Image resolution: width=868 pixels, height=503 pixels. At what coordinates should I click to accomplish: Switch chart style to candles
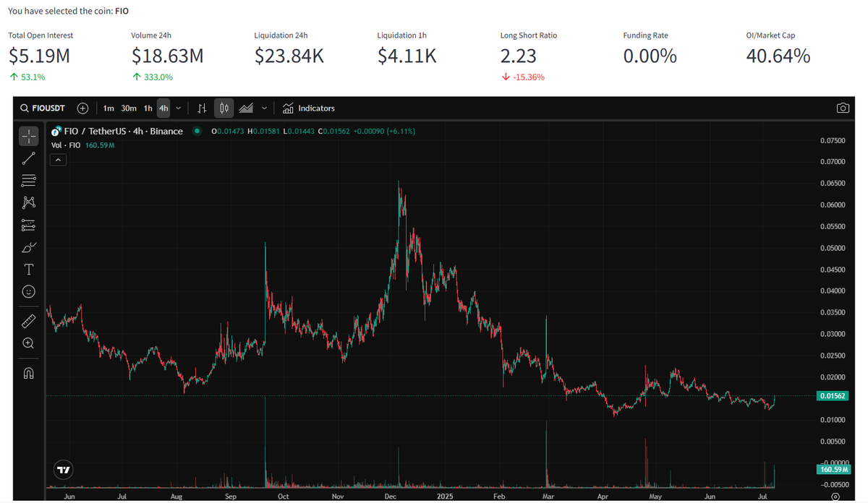pyautogui.click(x=224, y=108)
